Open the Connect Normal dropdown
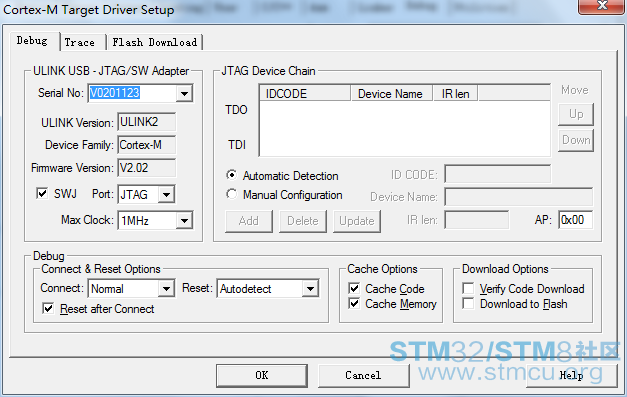The image size is (627, 397). pos(166,288)
